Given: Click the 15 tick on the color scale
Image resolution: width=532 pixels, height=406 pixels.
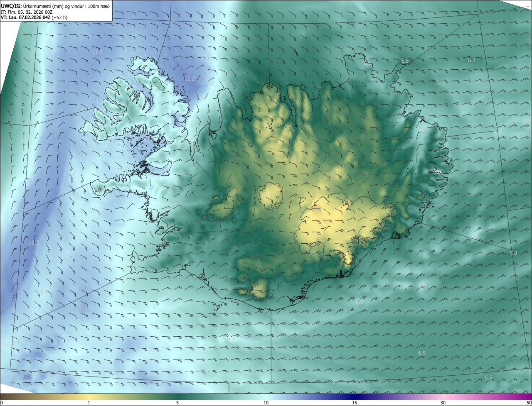Looking at the screenshot, I should click(355, 403).
